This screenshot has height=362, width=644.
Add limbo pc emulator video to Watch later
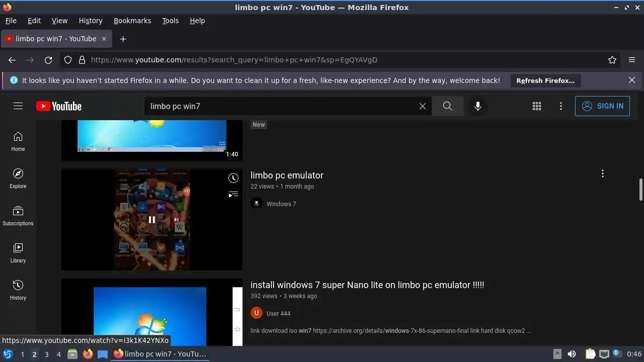click(x=233, y=178)
